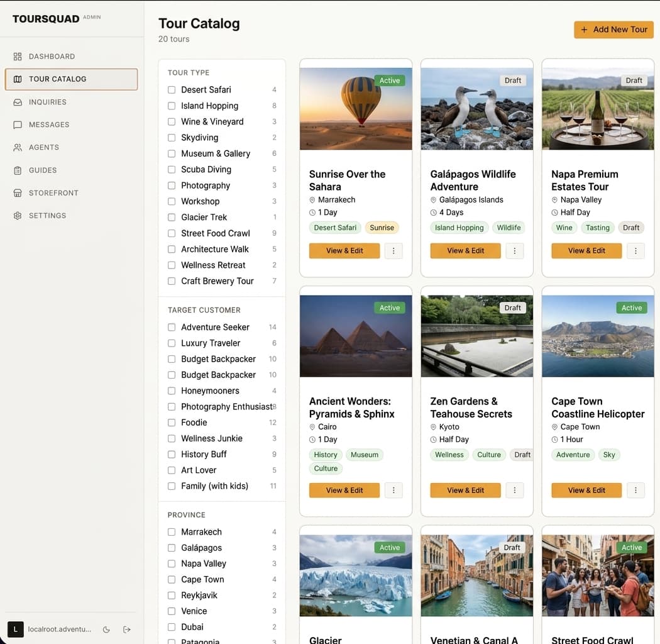Check the Venice province filter
Image resolution: width=660 pixels, height=644 pixels.
(x=172, y=611)
